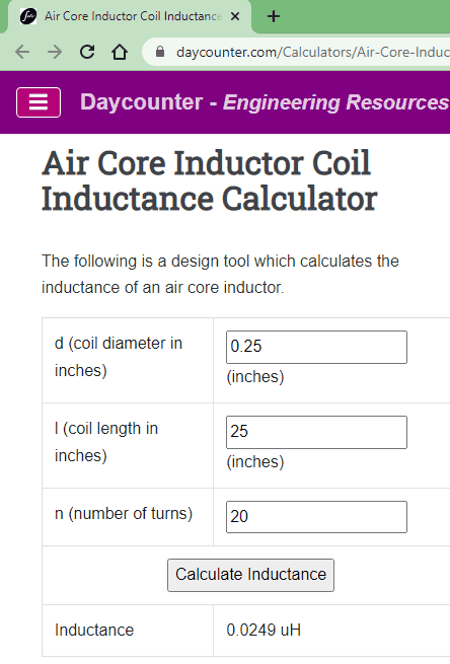Click the browser back arrow

[x=22, y=52]
